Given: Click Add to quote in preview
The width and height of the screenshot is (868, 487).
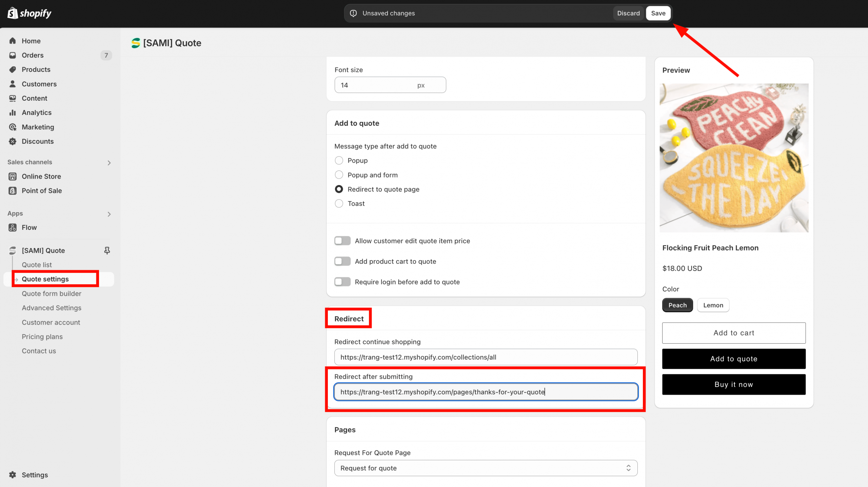Looking at the screenshot, I should (x=734, y=359).
